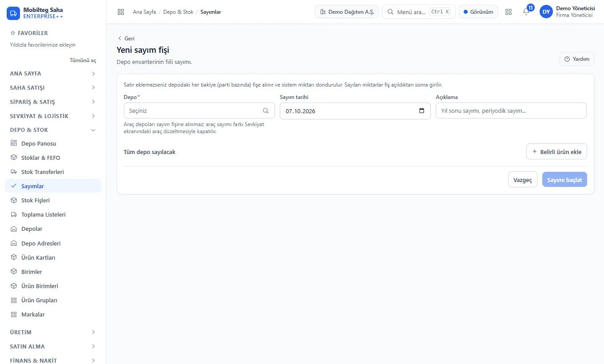Expand the ANA SAYFA section
604x364 pixels.
pyautogui.click(x=53, y=73)
